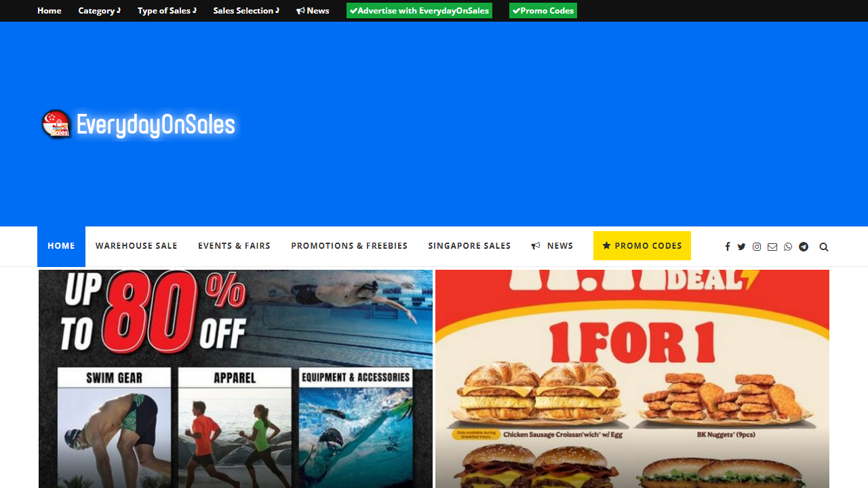This screenshot has width=868, height=488.
Task: Click the yellow Promo Codes button
Action: click(x=642, y=245)
